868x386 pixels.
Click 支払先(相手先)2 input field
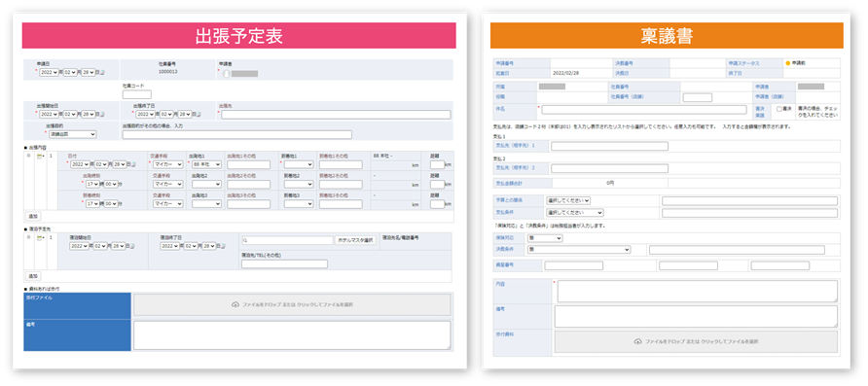[x=609, y=168]
